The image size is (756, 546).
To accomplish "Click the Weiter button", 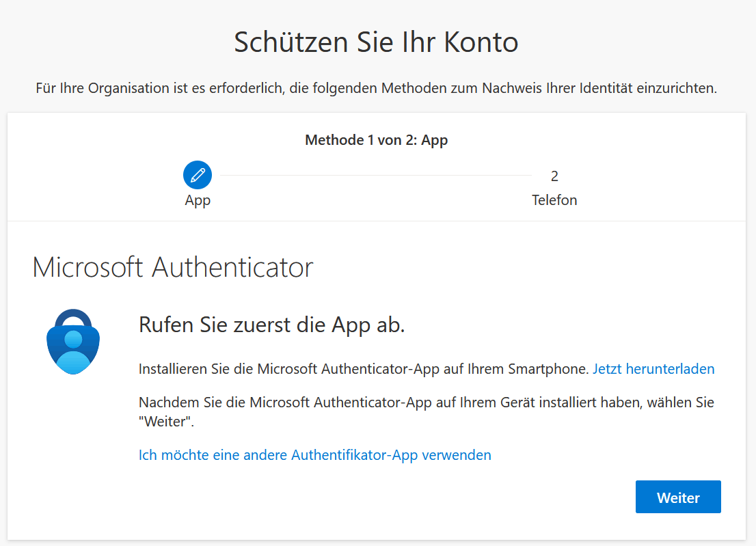I will tap(678, 497).
